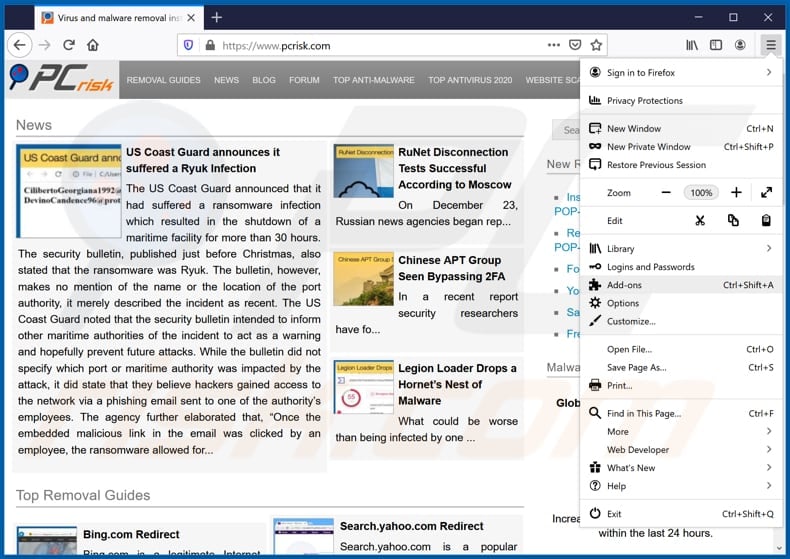Click the forward navigation arrow
This screenshot has width=790, height=559.
[x=45, y=45]
